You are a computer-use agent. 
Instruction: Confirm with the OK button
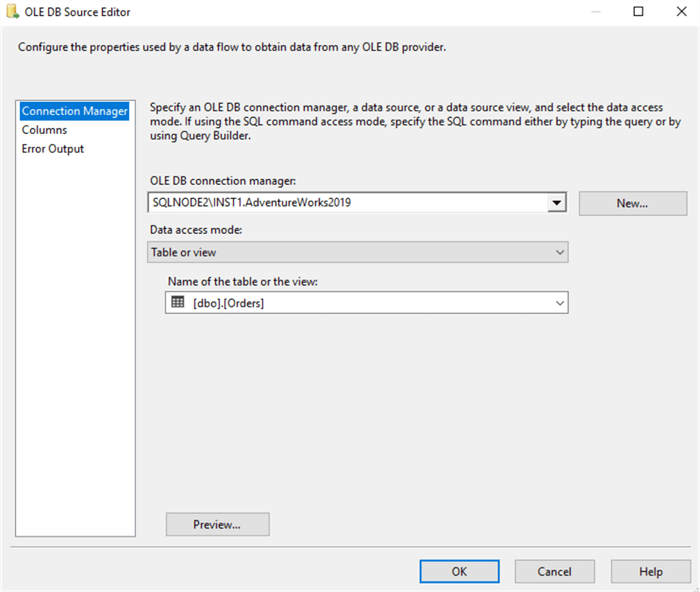[459, 571]
